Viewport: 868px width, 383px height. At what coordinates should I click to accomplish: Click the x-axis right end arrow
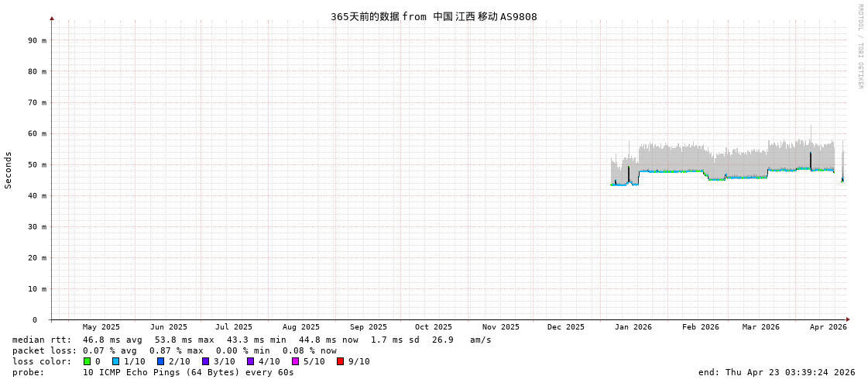848,319
